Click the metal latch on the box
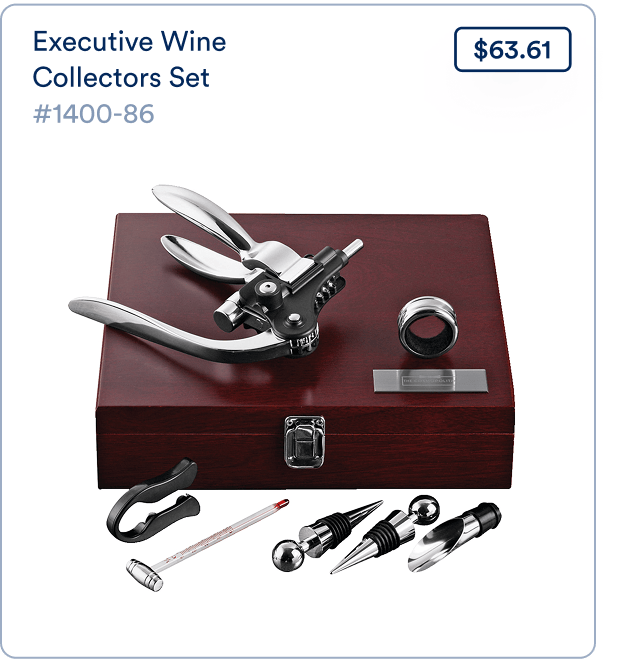 pyautogui.click(x=304, y=441)
